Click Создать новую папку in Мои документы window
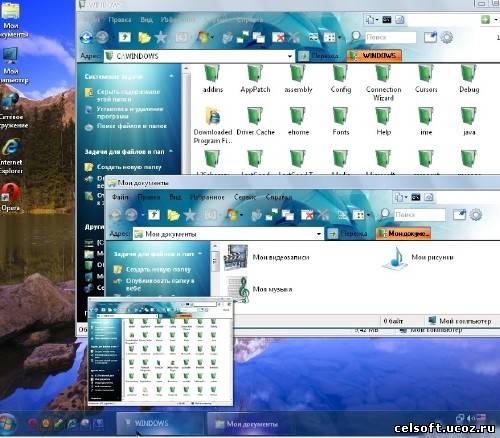The width and height of the screenshot is (500, 438). 158,269
